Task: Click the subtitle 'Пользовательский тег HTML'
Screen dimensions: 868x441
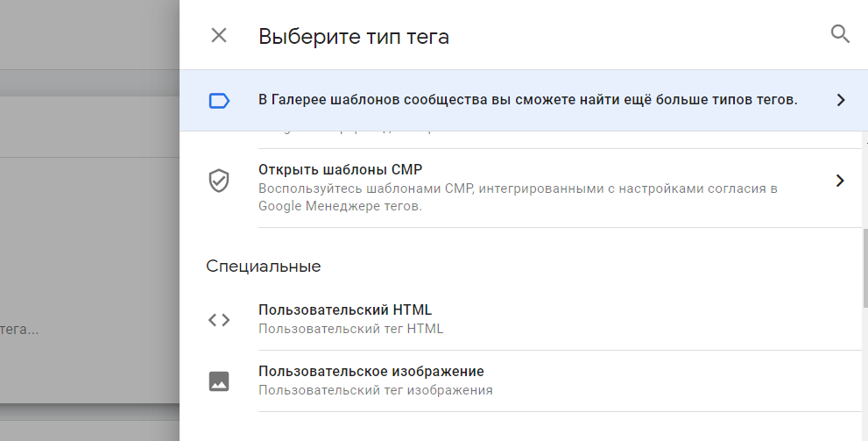Action: (x=351, y=329)
